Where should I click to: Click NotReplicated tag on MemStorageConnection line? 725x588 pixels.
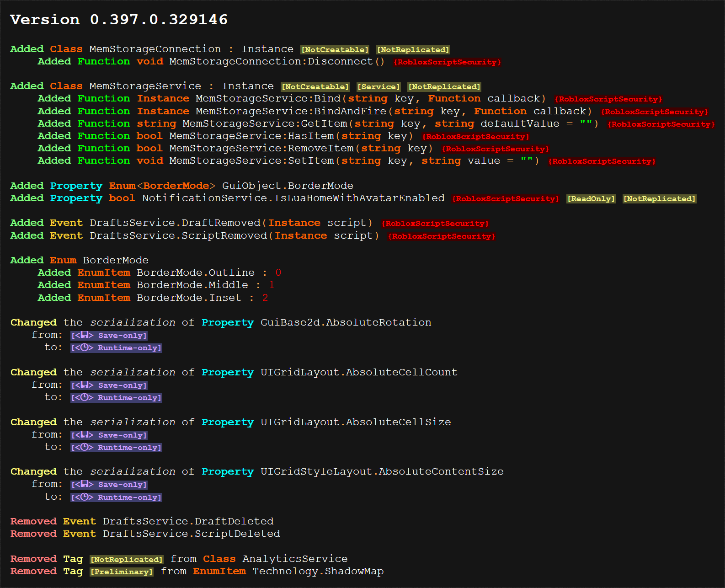pos(413,49)
